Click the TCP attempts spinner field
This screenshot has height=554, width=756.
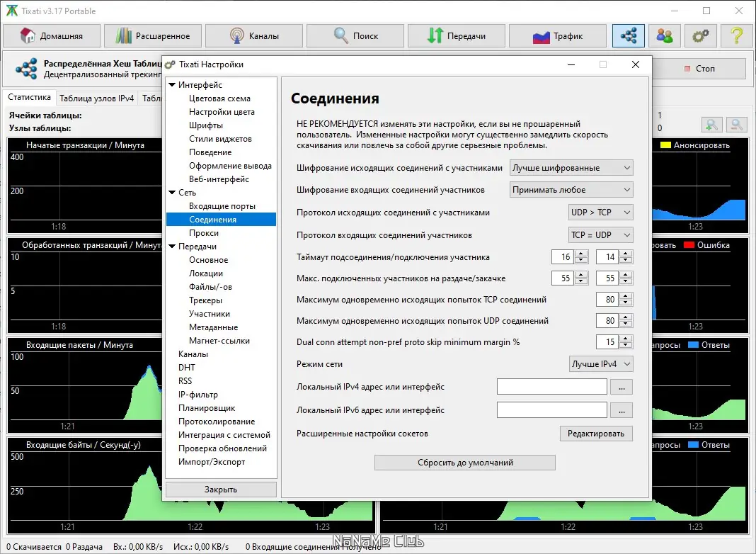click(x=607, y=300)
